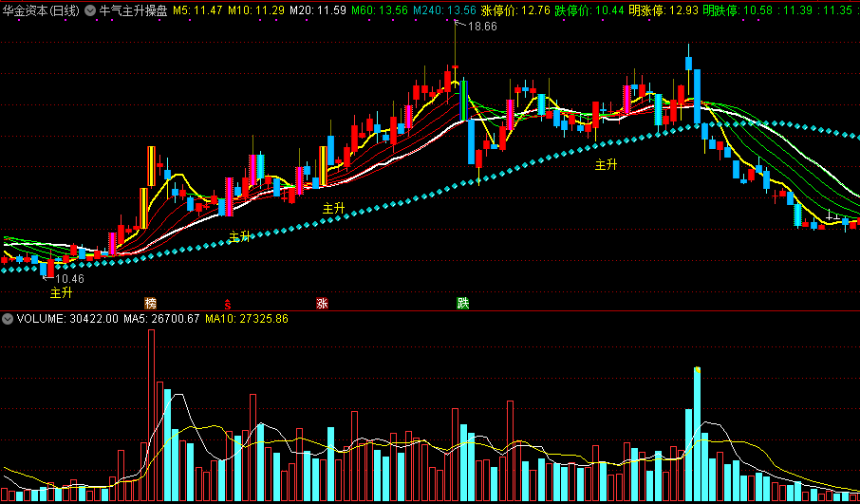Click the 18.66 high price label
860x504 pixels.
482,27
